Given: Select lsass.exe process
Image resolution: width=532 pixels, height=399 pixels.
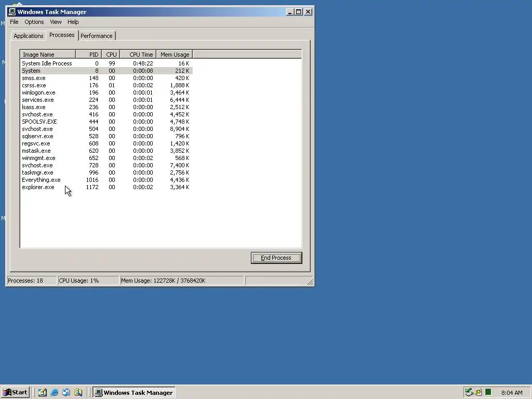Looking at the screenshot, I should (107, 107).
